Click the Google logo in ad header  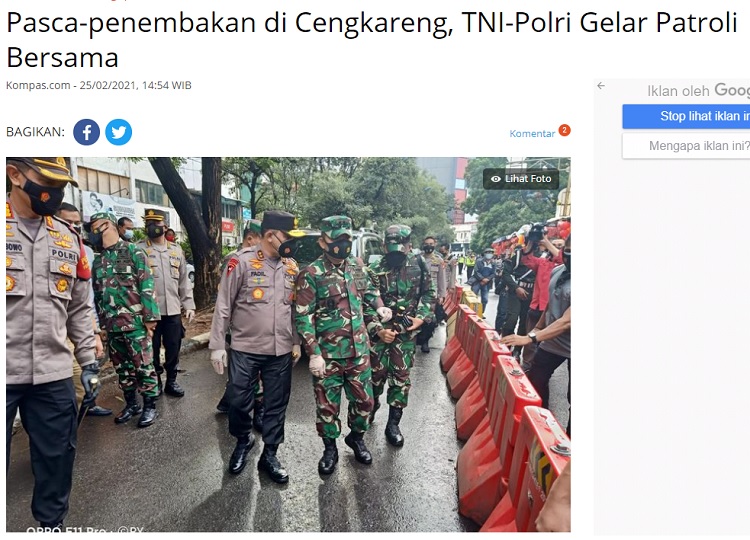[x=732, y=90]
